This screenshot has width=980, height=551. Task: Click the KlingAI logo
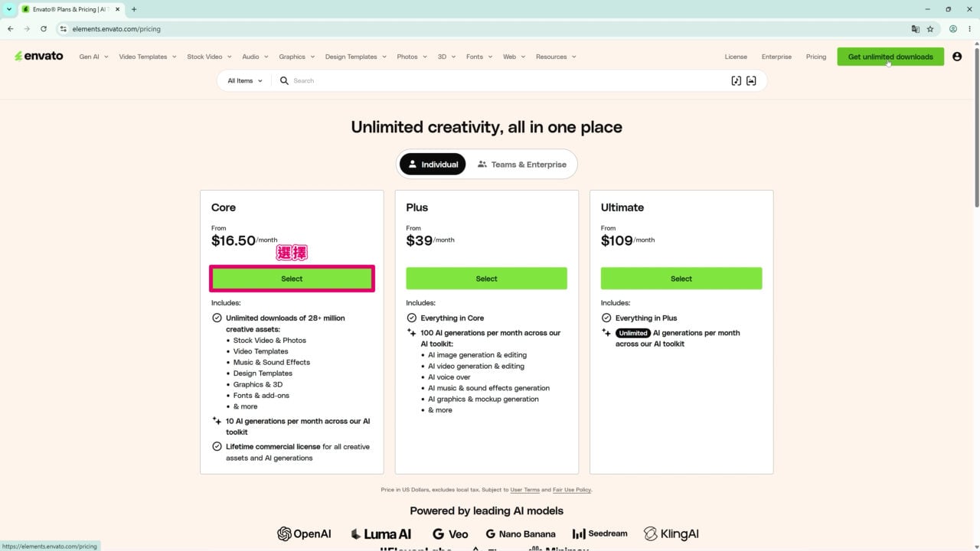(671, 533)
